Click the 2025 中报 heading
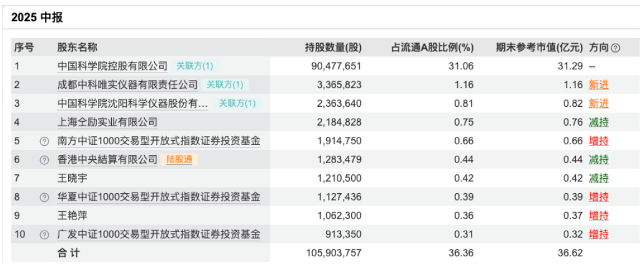Screen dimensions: 644x265 [x=37, y=17]
